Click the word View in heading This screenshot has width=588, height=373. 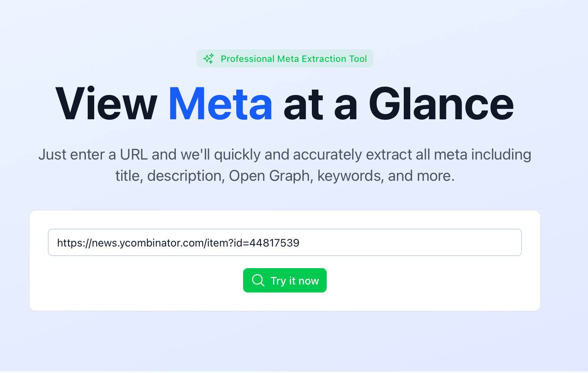[106, 104]
